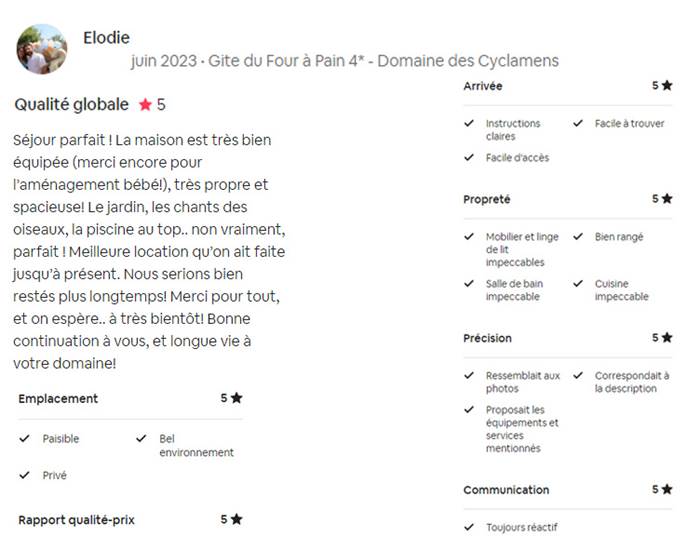Click the Précision category label

pos(488,338)
